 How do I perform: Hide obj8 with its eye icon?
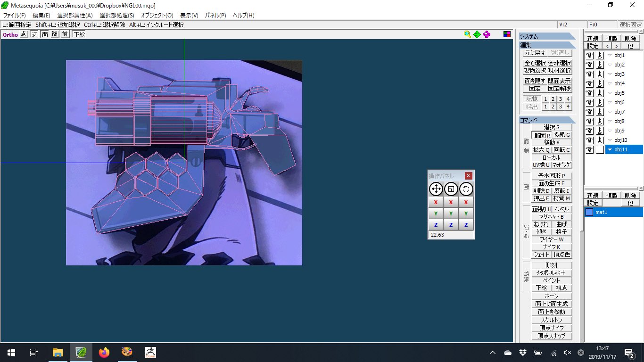coord(589,121)
